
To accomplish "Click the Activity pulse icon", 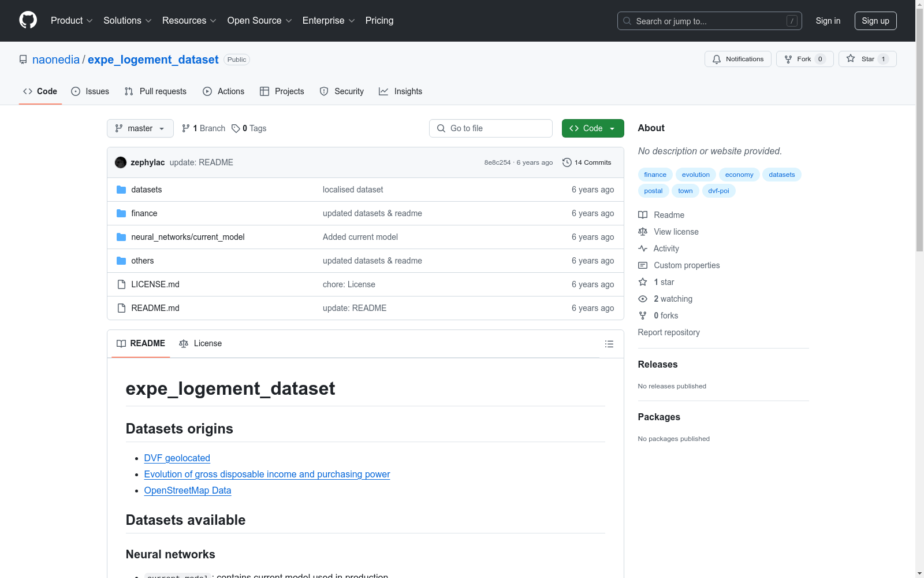I will click(643, 249).
